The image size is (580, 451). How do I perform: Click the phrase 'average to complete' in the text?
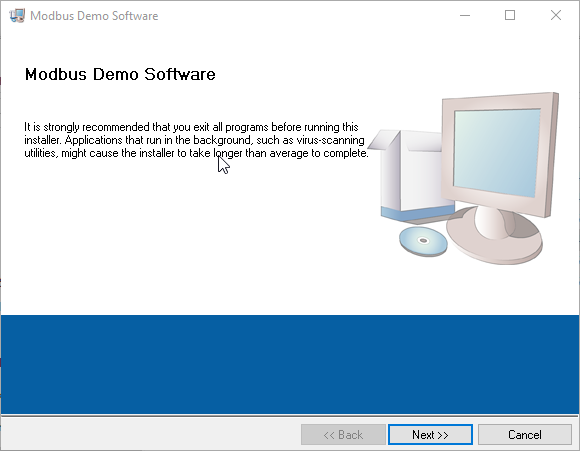(x=318, y=153)
